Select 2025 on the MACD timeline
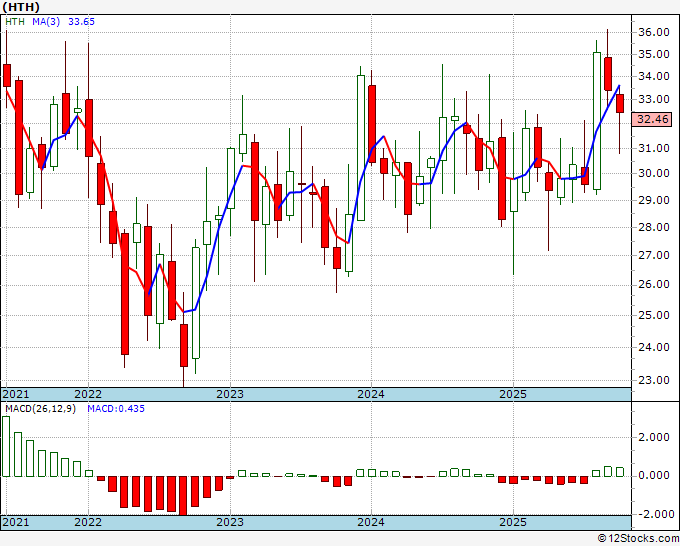 [x=513, y=522]
